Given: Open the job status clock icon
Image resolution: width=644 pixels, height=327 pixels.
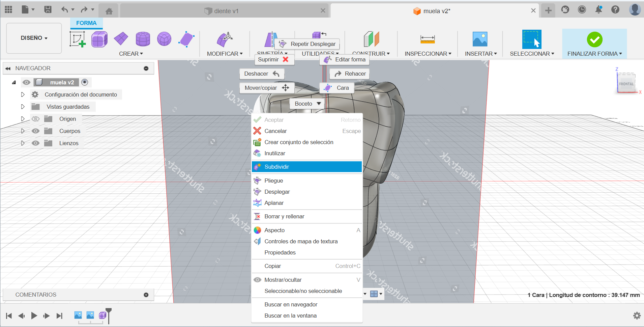Looking at the screenshot, I should tap(582, 10).
